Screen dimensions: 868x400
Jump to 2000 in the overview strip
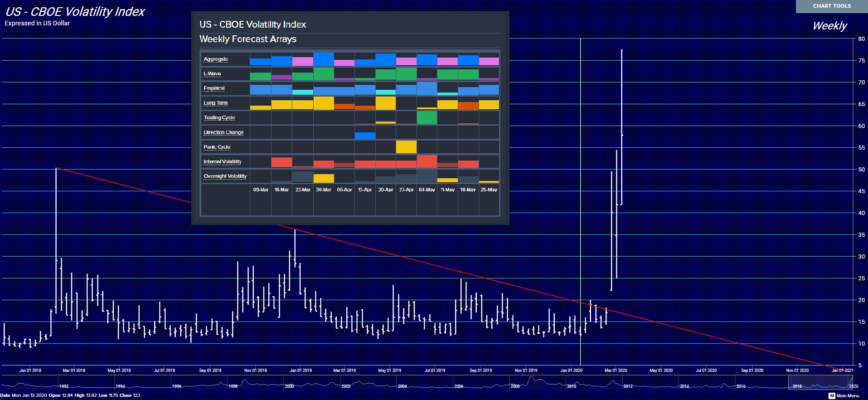click(x=289, y=386)
